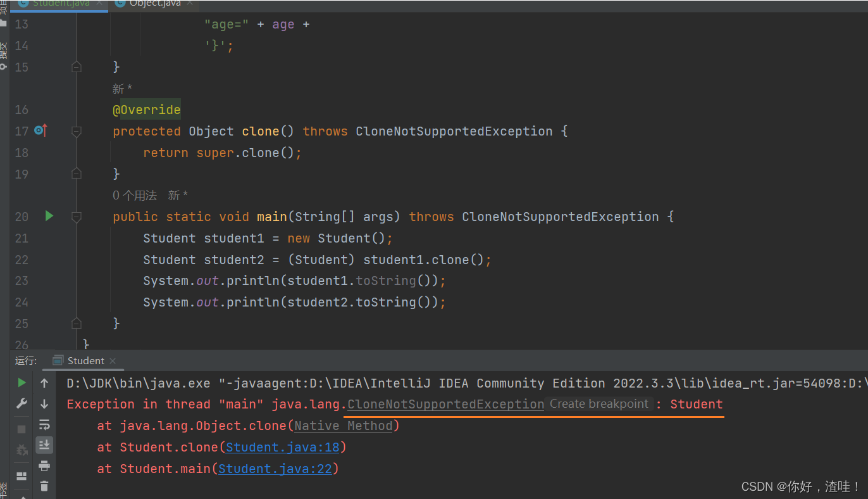Run main method via gutter arrow on line 20
The image size is (868, 499).
49,216
